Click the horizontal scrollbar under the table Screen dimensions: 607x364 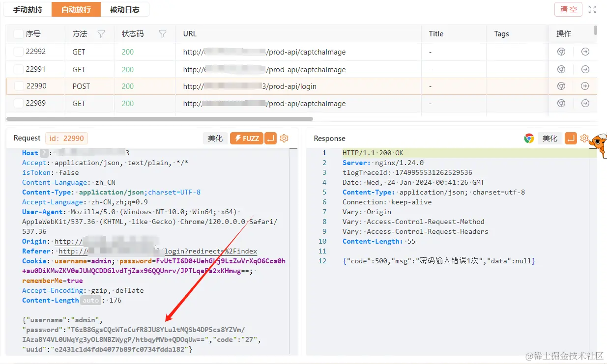160,119
